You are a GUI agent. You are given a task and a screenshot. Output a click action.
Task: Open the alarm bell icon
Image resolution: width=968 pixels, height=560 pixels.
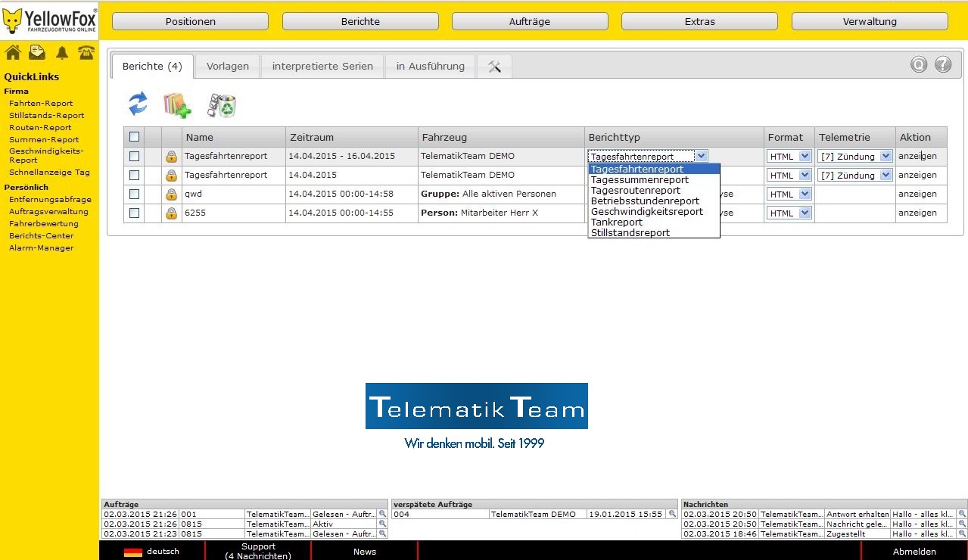point(62,52)
